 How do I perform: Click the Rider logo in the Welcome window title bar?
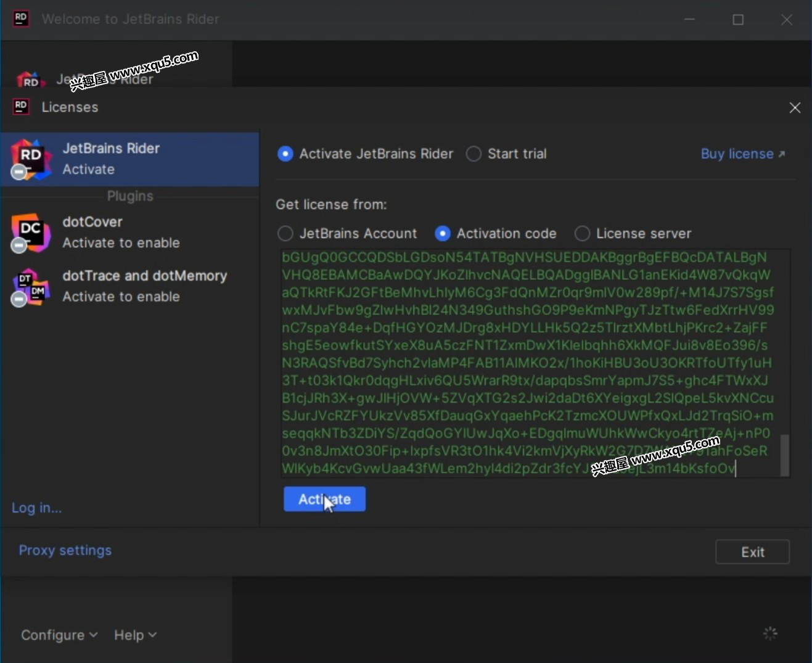pyautogui.click(x=21, y=19)
